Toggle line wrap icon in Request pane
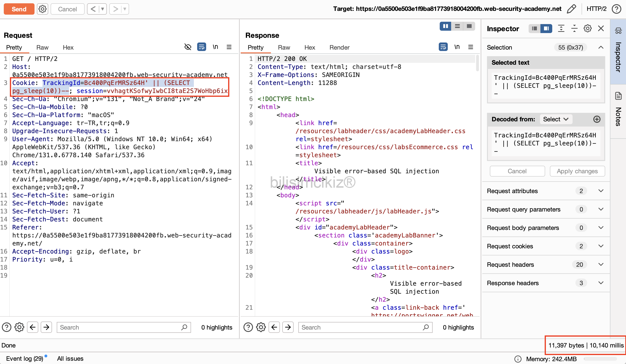This screenshot has height=364, width=626. (201, 47)
